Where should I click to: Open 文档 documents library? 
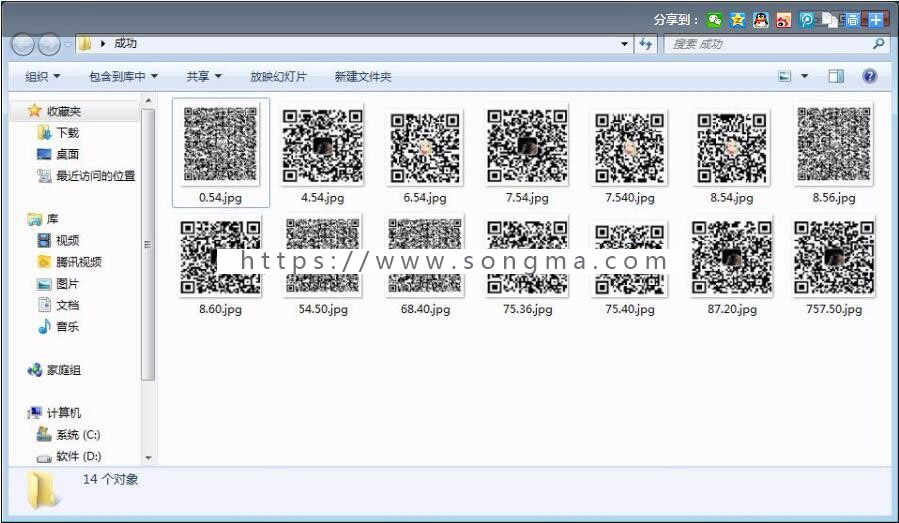[x=58, y=305]
